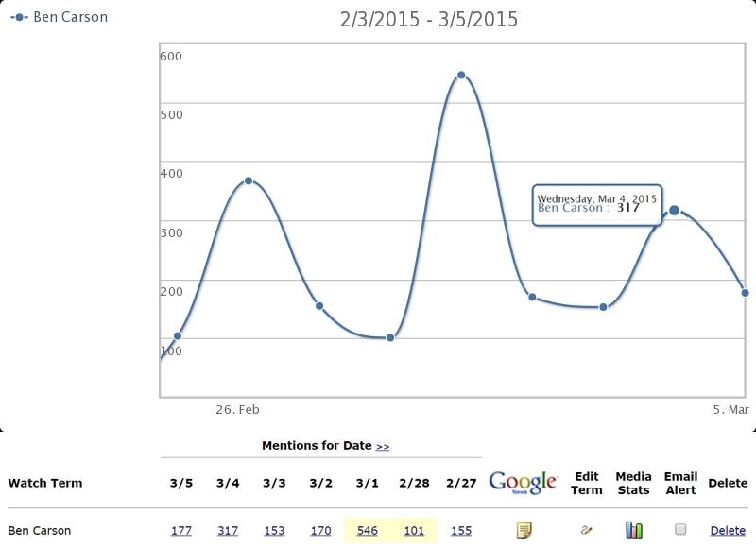Click the first chart peak near 370

point(249,180)
